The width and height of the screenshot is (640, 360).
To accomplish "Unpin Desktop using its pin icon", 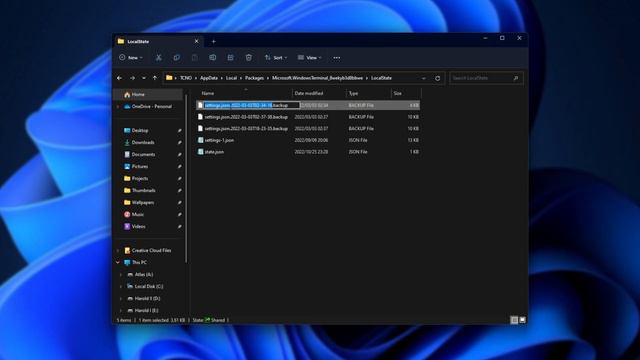I will (179, 131).
